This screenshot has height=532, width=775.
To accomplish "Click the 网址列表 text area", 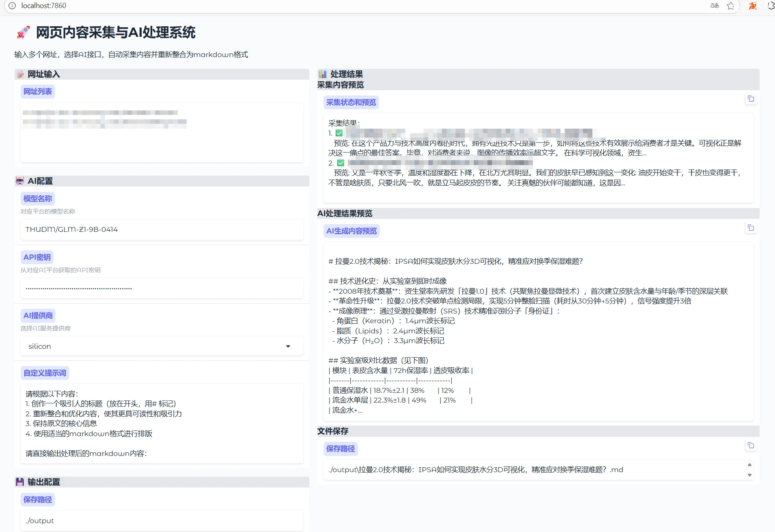I will pos(162,132).
